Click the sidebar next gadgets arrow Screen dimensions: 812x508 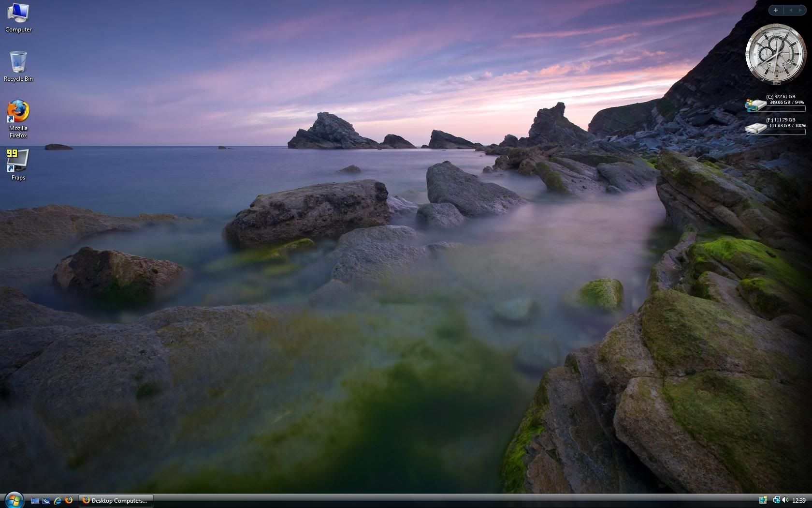coord(800,10)
